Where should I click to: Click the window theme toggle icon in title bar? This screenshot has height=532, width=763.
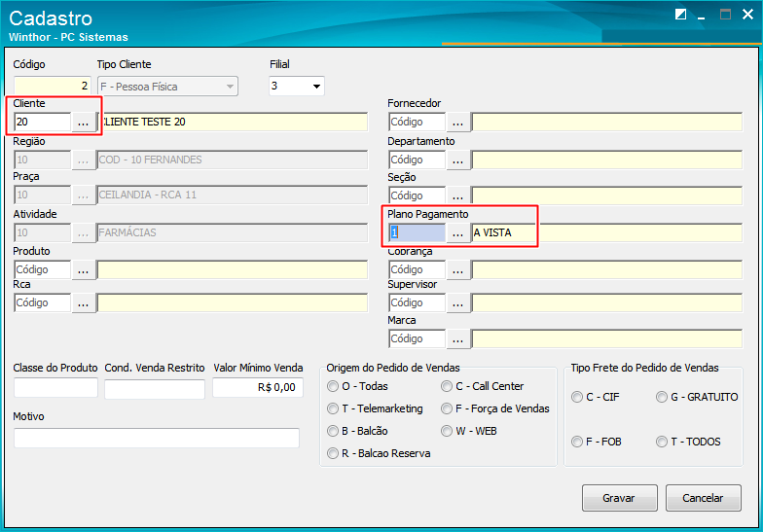pos(681,15)
